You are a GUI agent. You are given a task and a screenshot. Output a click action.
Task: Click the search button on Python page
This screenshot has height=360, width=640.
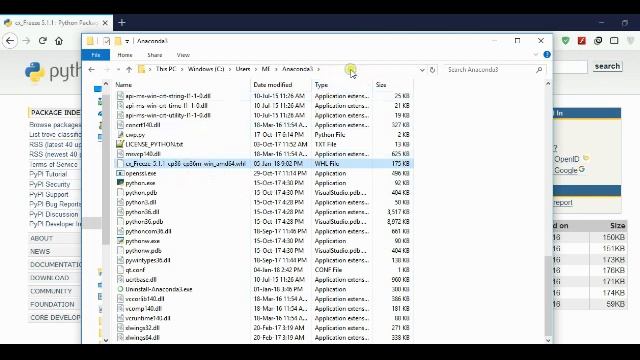pyautogui.click(x=607, y=66)
